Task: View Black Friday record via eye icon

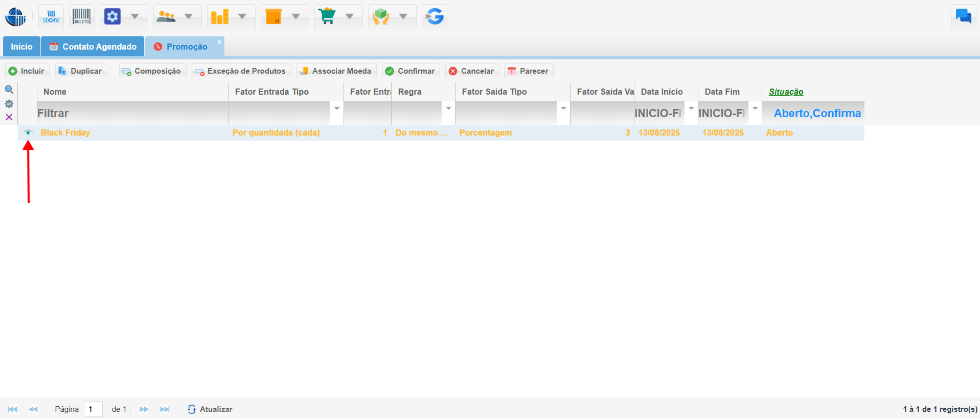Action: click(28, 133)
